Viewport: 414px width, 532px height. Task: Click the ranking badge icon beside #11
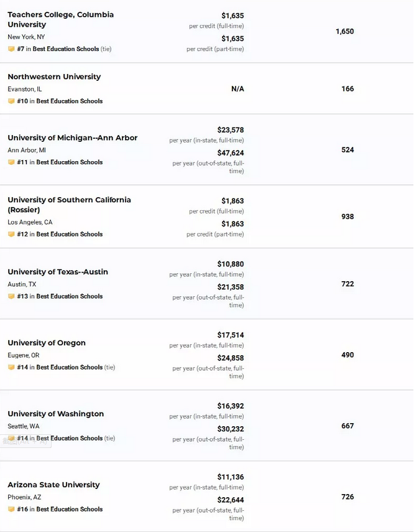[x=11, y=162]
